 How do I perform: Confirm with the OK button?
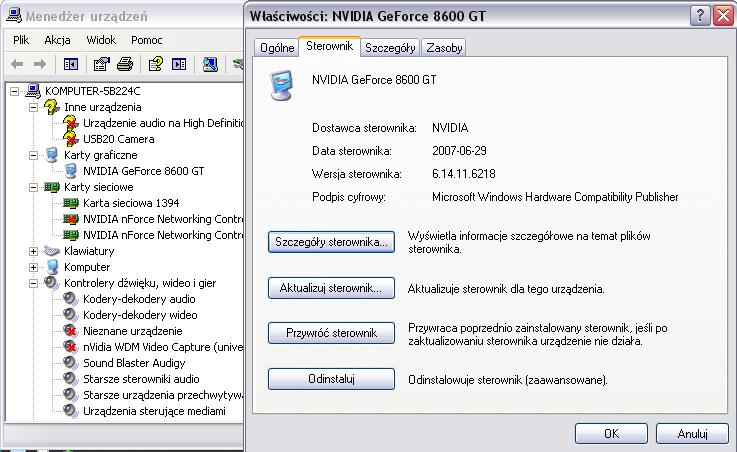pos(611,433)
